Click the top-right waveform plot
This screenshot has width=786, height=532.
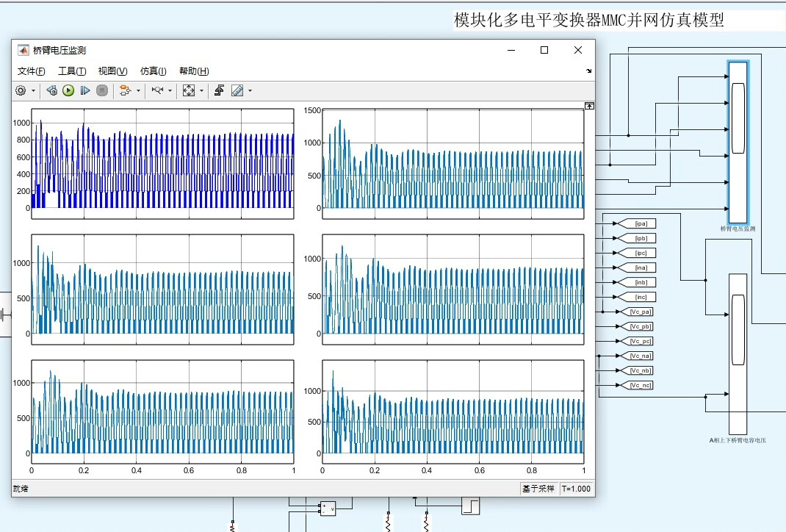click(453, 164)
